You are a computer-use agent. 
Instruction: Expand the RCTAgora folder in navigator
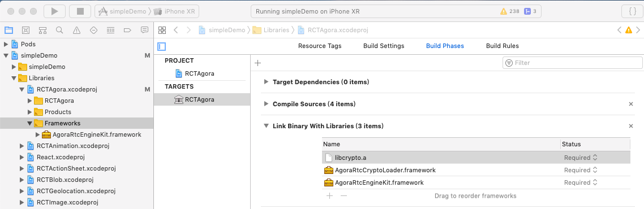pos(29,101)
